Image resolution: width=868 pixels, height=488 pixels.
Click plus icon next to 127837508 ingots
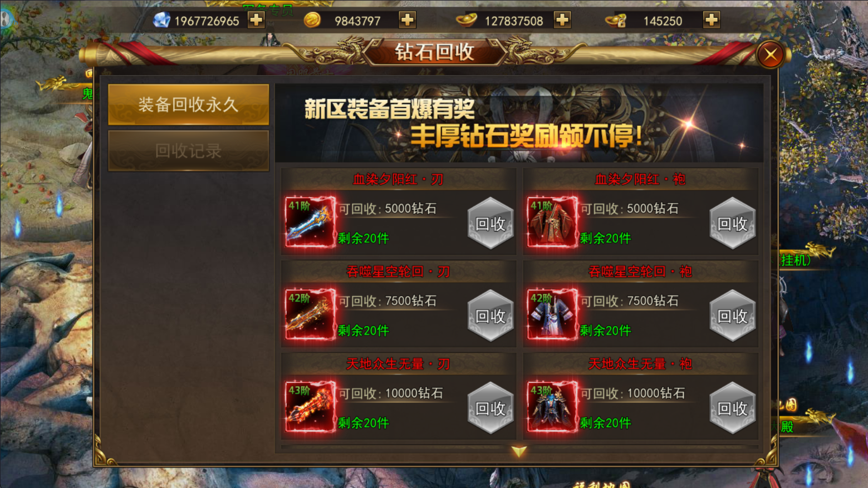coord(562,20)
